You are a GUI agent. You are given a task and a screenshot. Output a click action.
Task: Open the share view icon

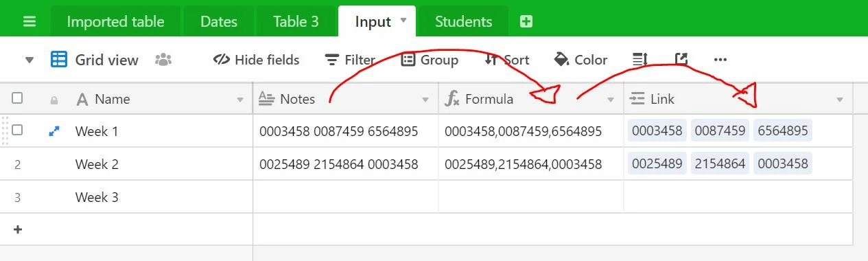[681, 60]
